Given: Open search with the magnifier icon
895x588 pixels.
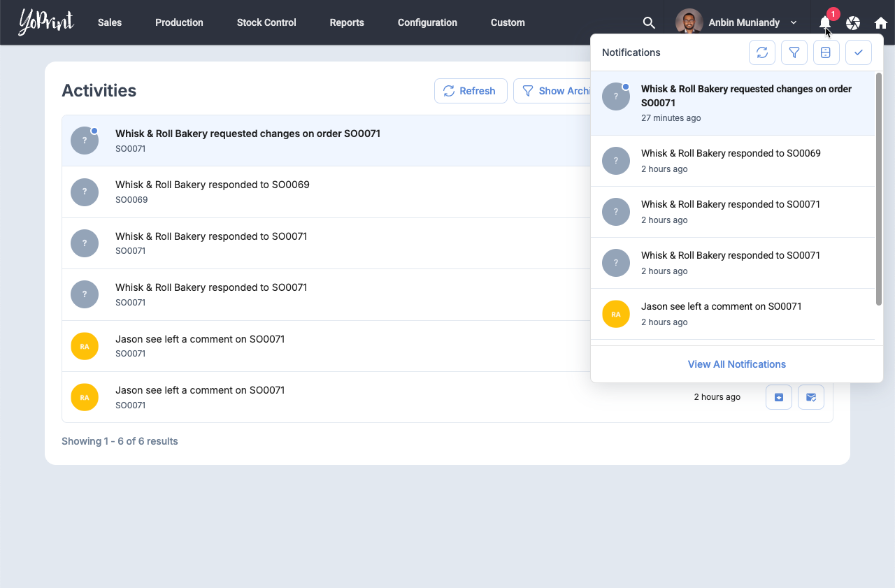Looking at the screenshot, I should (649, 23).
